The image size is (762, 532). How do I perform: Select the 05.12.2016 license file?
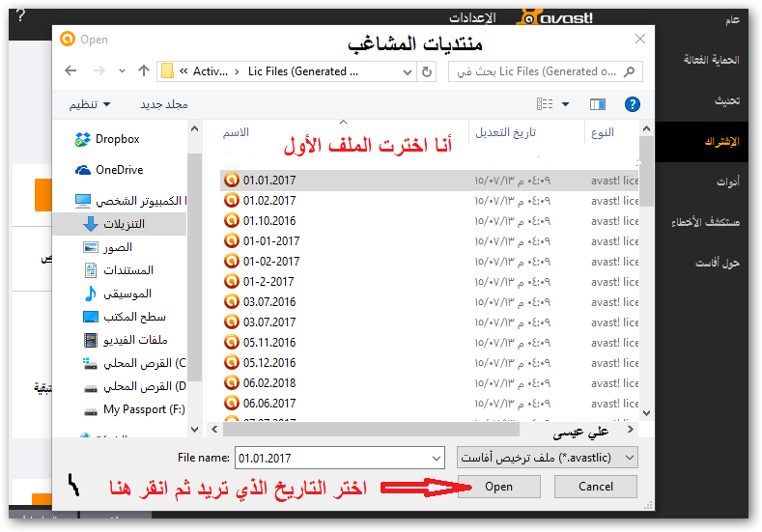point(269,362)
